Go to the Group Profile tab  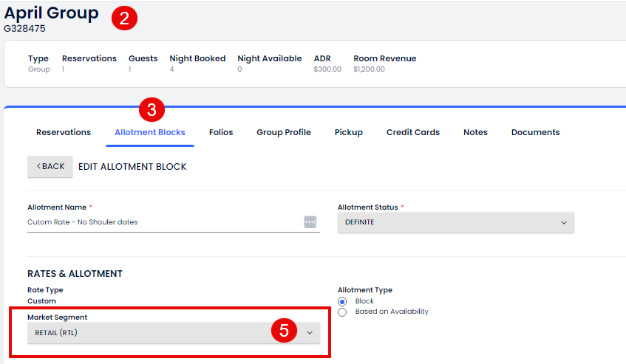[284, 132]
